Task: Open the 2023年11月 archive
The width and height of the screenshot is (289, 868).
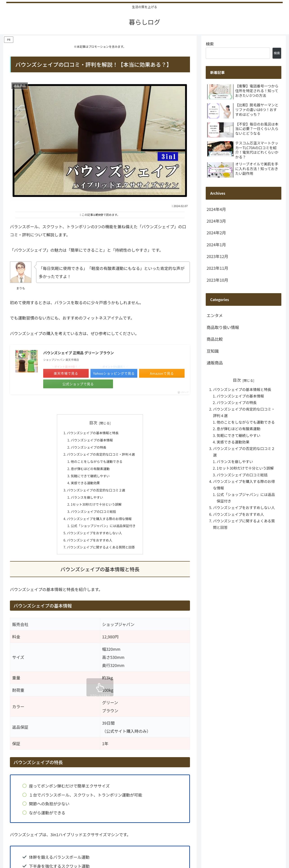Action: 217,269
